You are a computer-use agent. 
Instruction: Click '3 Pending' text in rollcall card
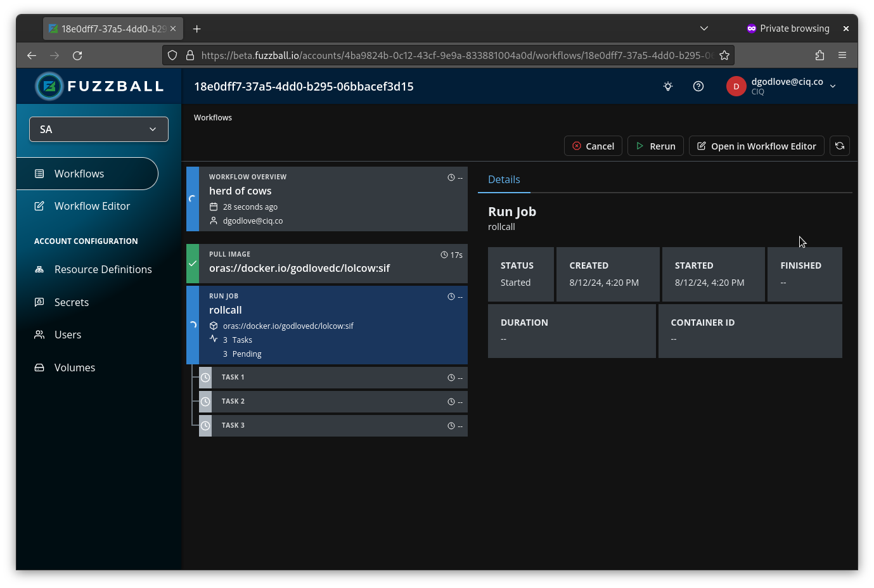click(x=242, y=354)
